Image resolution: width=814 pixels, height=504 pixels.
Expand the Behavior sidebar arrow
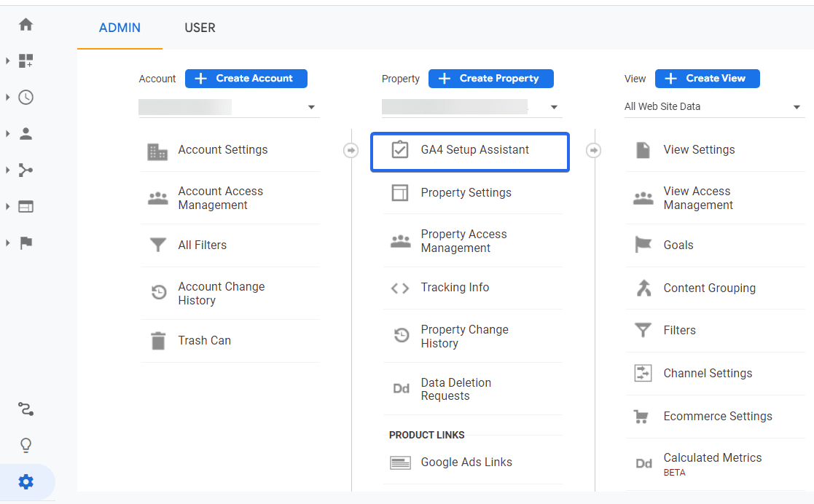click(7, 207)
